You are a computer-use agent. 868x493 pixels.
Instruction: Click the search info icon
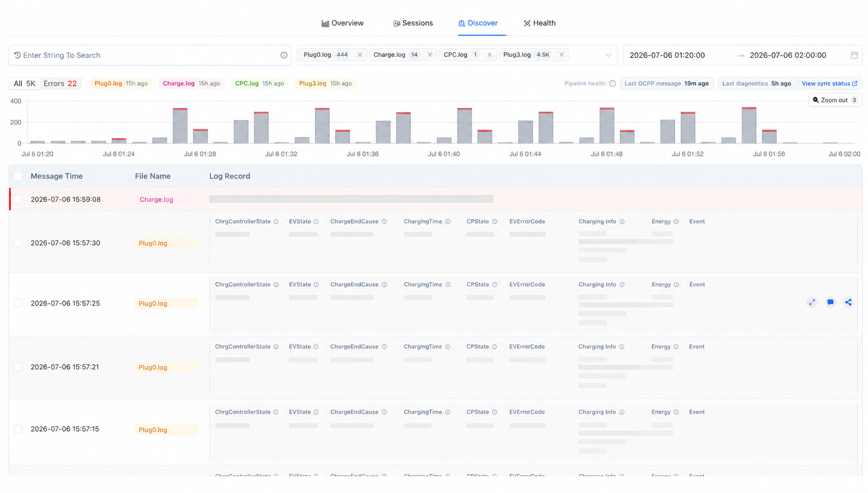[284, 55]
